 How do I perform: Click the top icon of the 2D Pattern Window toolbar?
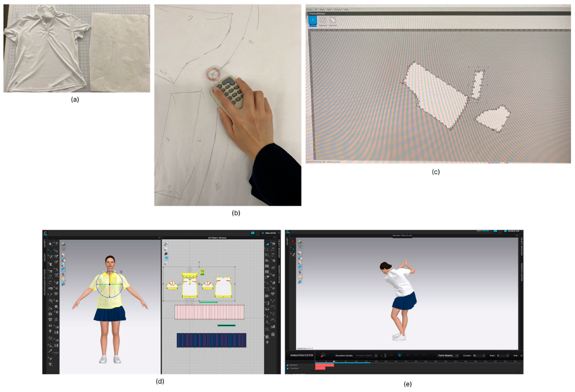coord(166,244)
